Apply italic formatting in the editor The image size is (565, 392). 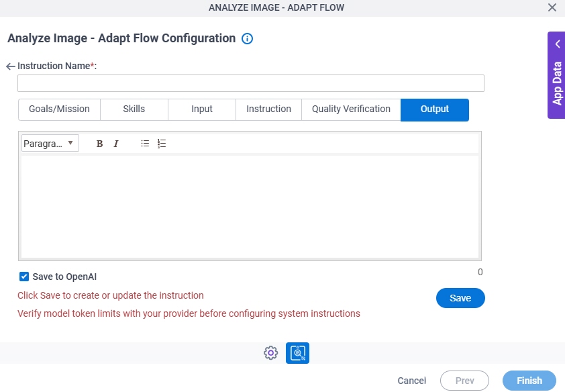(x=116, y=144)
